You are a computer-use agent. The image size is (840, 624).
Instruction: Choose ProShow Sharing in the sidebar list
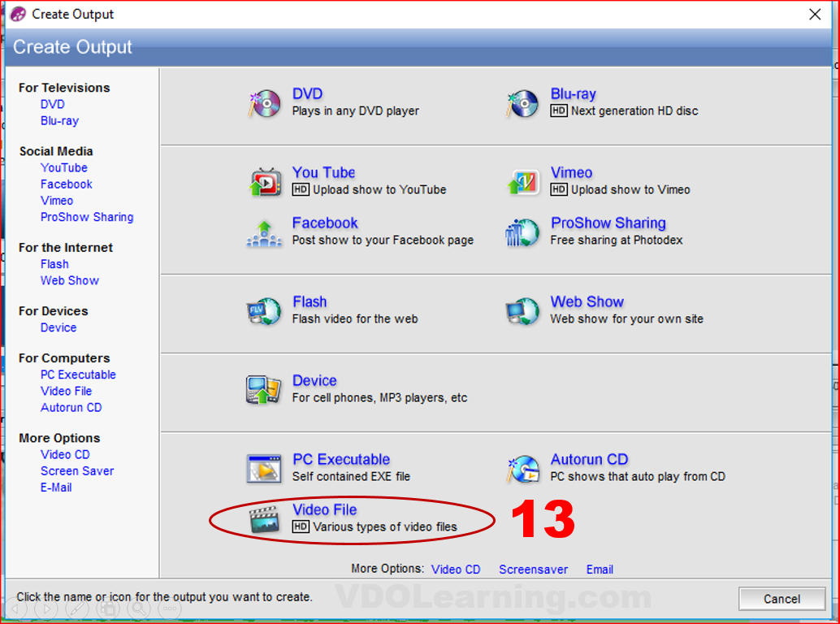point(87,217)
